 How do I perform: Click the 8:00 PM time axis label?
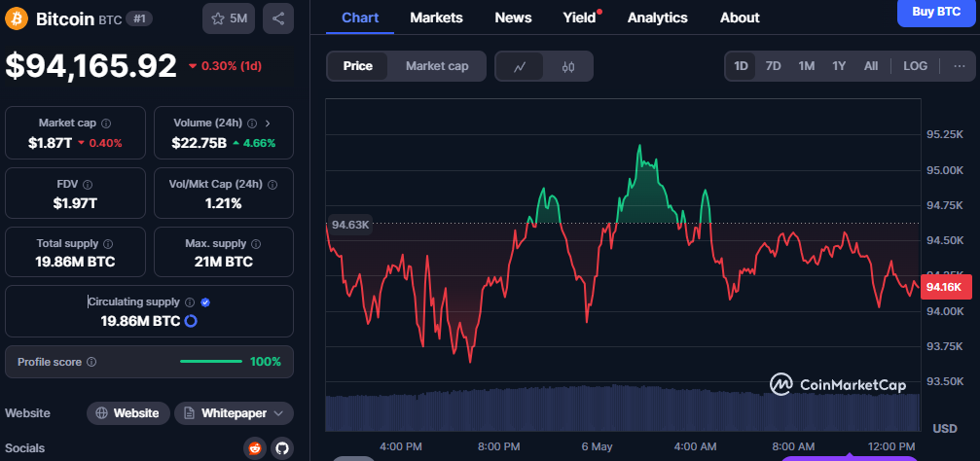pos(498,446)
